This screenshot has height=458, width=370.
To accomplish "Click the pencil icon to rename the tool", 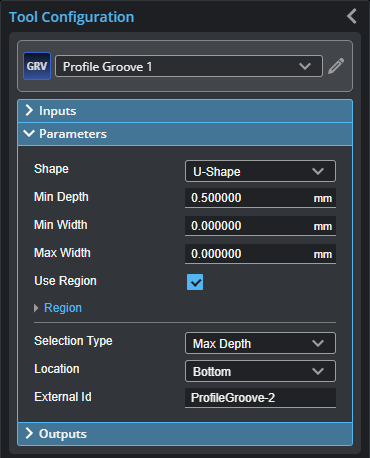I will 336,66.
